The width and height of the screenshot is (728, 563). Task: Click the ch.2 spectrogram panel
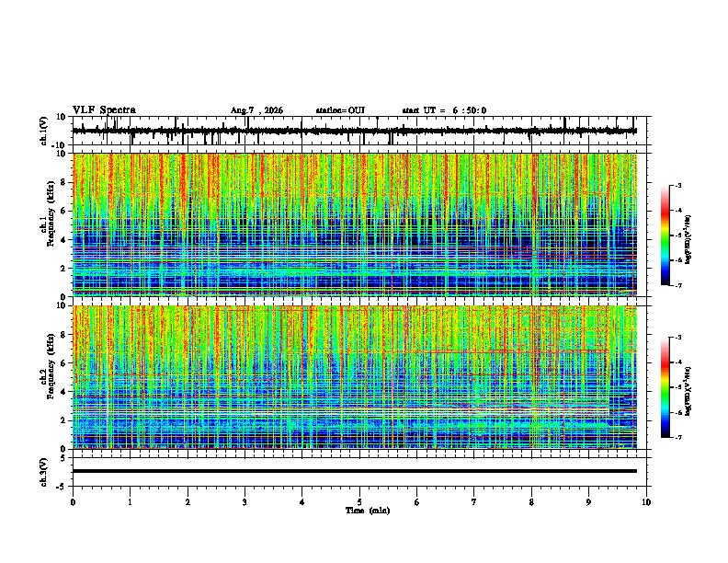pyautogui.click(x=355, y=377)
